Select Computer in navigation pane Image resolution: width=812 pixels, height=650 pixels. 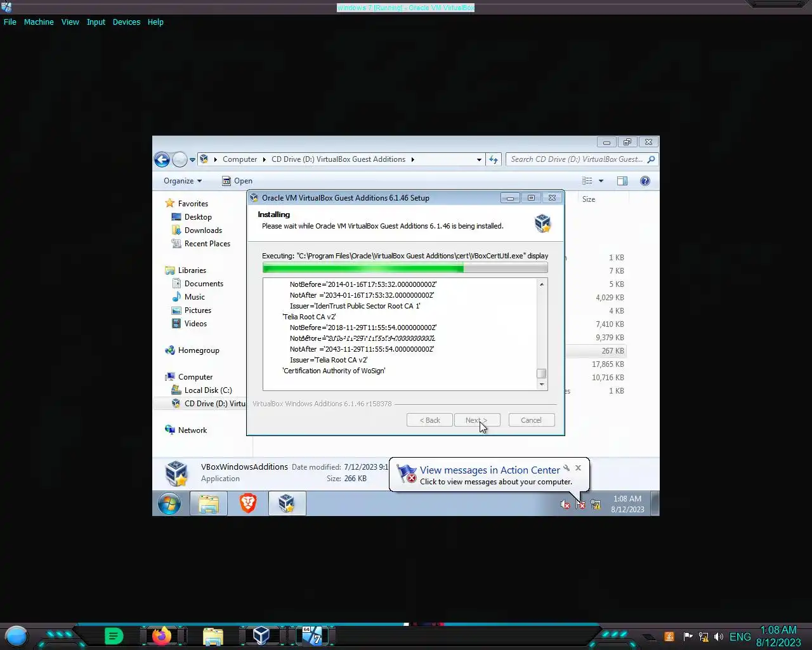[x=195, y=377]
